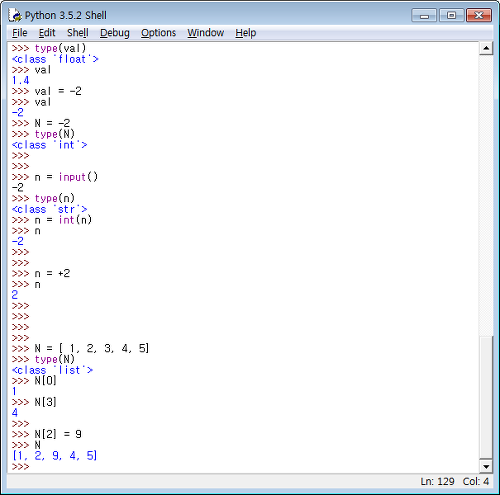Click the scrollbar down arrow

click(486, 466)
